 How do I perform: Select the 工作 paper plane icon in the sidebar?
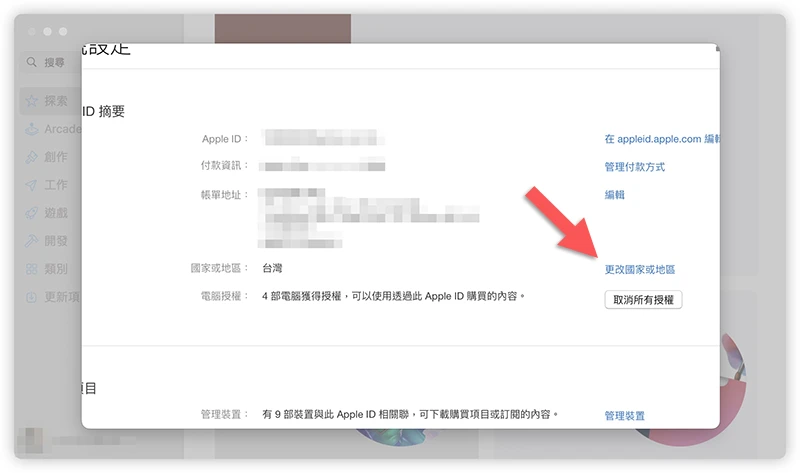point(32,185)
